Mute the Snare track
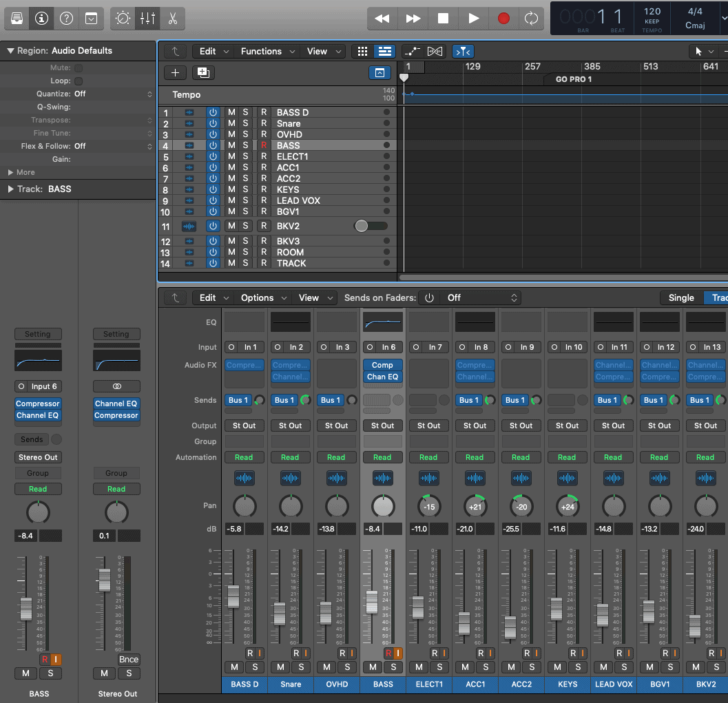Viewport: 728px width, 703px height. [232, 123]
